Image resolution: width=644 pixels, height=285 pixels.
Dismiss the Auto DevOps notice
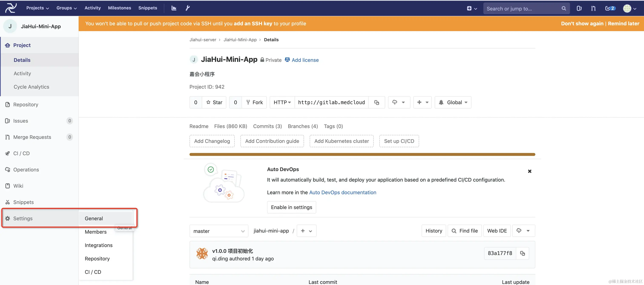(529, 171)
